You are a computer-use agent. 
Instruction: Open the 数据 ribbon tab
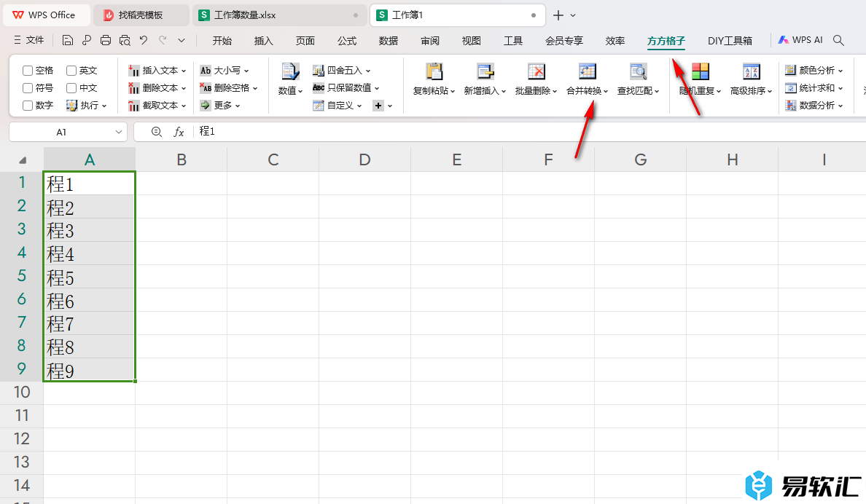[x=389, y=41]
